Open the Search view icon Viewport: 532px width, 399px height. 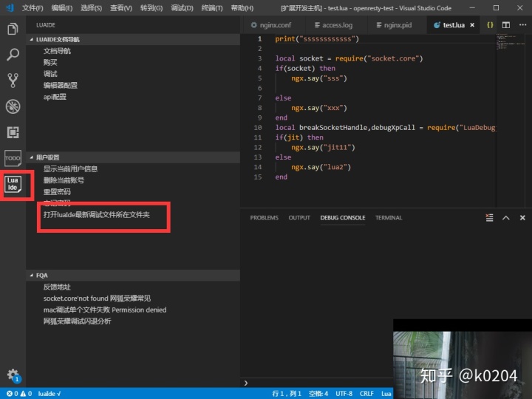click(x=13, y=54)
